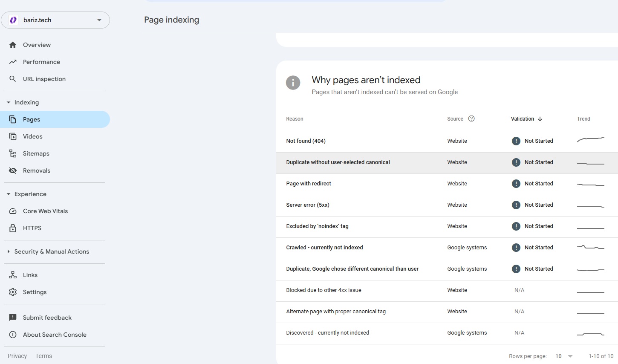Sort by the Validation column arrow
618x364 pixels.
[540, 119]
